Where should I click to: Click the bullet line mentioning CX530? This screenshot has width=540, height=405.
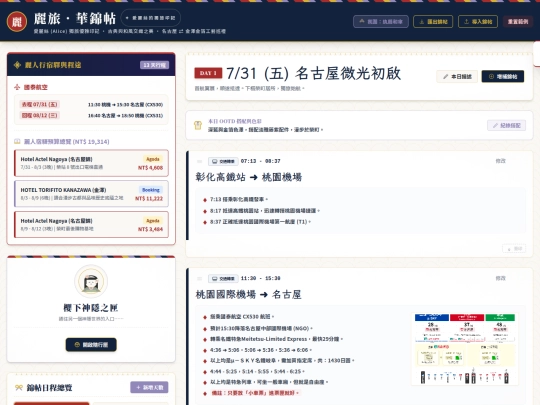click(242, 316)
